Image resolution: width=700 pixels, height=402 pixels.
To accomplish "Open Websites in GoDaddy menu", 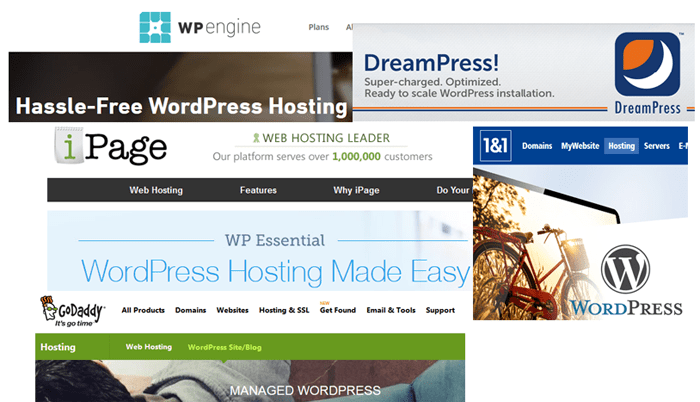I will point(233,310).
